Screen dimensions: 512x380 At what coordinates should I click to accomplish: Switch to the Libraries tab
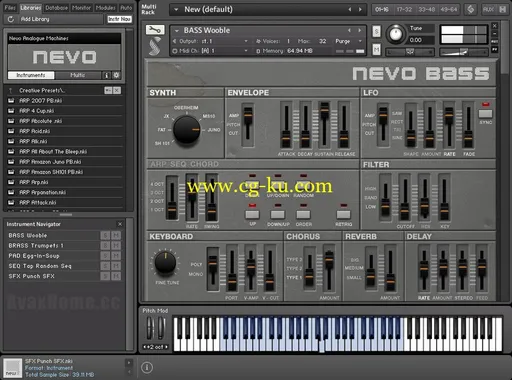pos(31,8)
